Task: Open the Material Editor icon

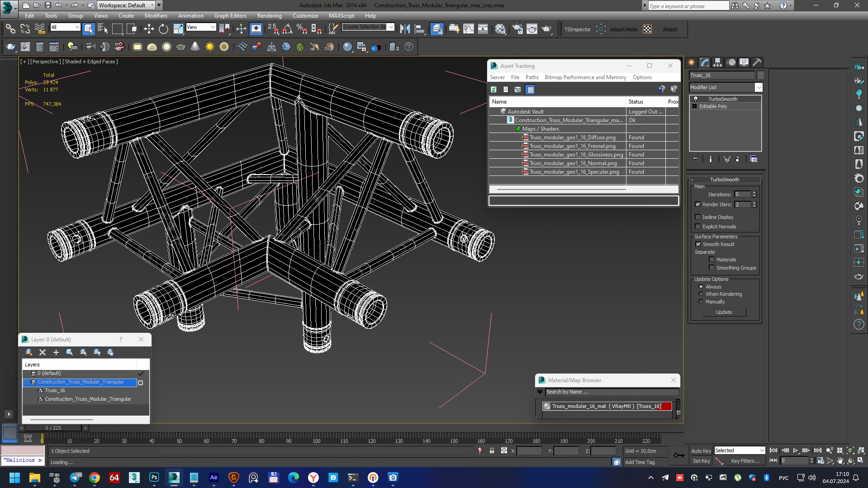Action: point(500,29)
